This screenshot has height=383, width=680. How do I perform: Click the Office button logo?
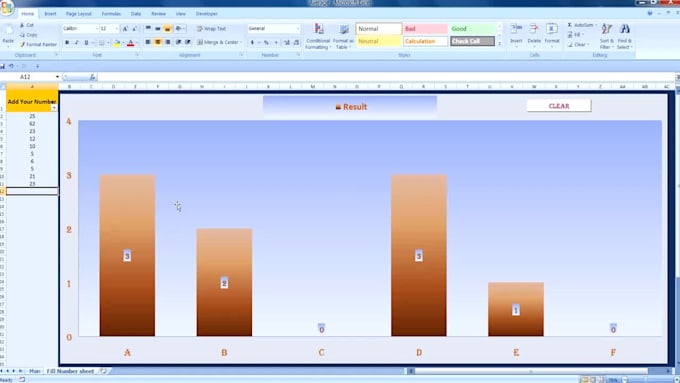click(x=7, y=7)
